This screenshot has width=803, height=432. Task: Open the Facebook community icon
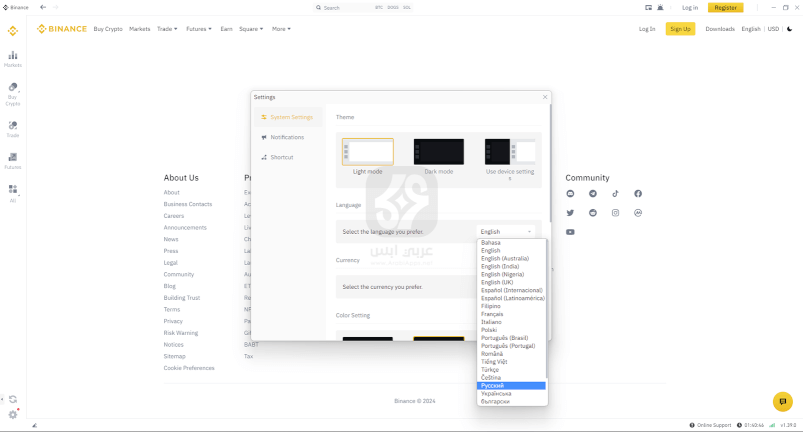[638, 193]
